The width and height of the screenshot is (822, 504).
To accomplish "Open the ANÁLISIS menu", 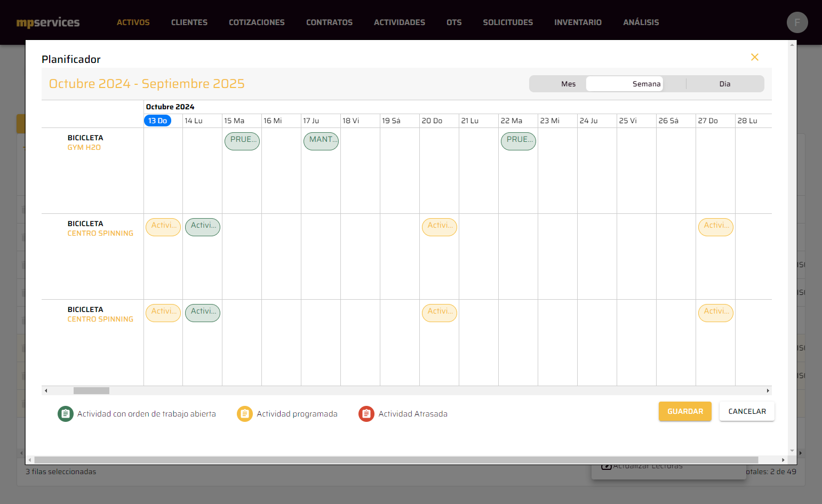I will (x=641, y=22).
